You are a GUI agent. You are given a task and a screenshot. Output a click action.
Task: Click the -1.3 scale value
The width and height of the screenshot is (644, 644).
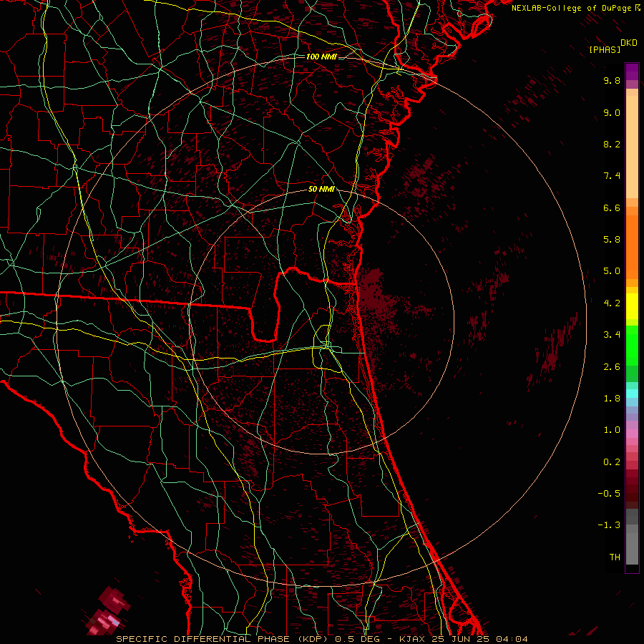tap(609, 525)
